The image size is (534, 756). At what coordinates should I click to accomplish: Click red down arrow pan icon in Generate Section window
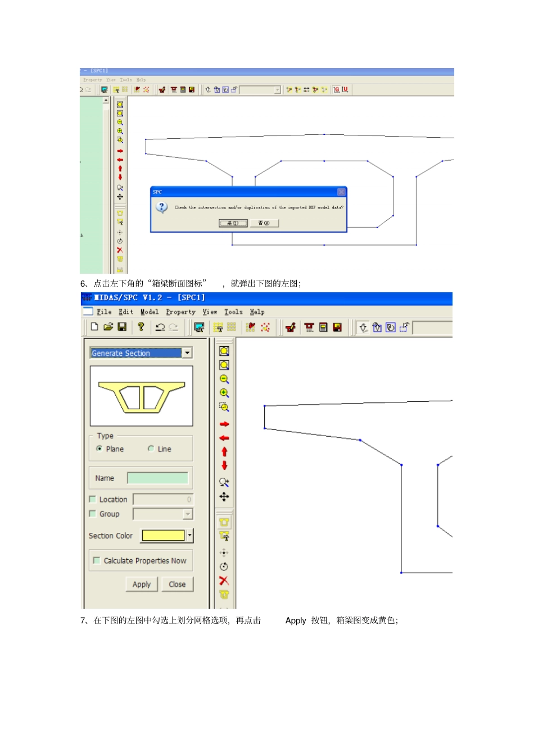(x=224, y=465)
